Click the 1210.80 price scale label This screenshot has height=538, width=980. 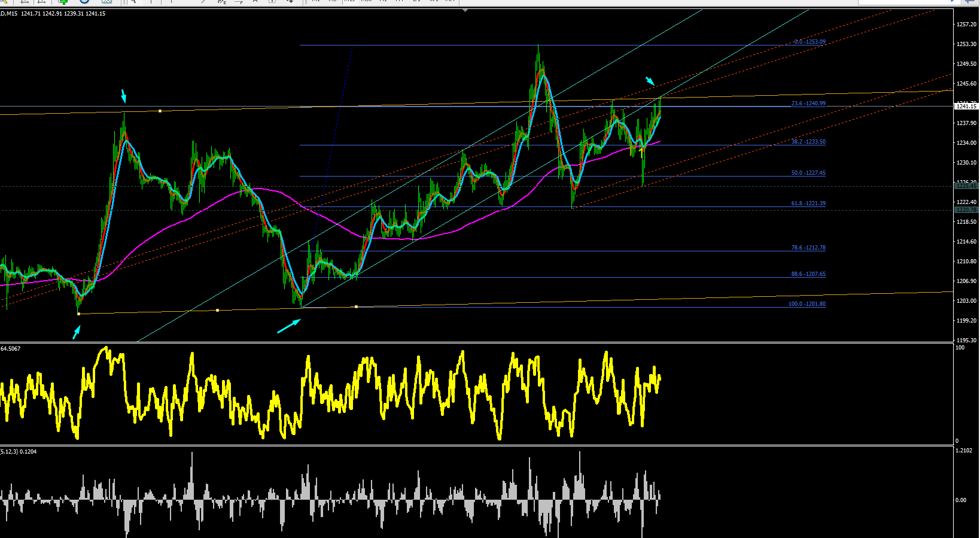tap(967, 262)
